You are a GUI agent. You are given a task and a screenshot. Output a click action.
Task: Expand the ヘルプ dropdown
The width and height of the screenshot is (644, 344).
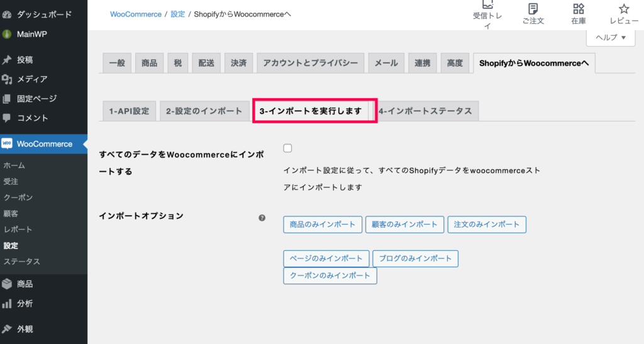pos(611,37)
